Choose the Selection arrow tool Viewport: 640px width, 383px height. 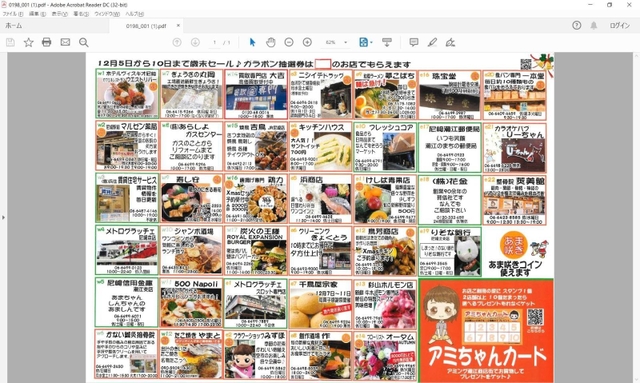(x=252, y=42)
